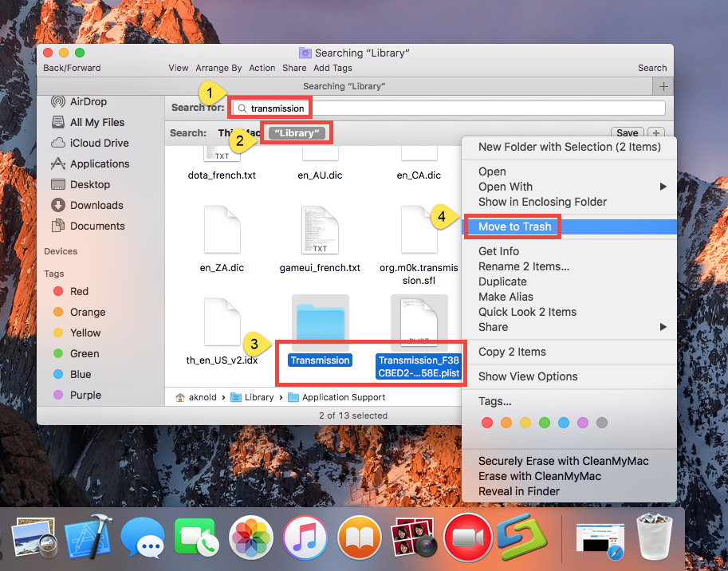Apply the red tag swatch in the menu
Screen dimensions: 728x571
click(486, 423)
